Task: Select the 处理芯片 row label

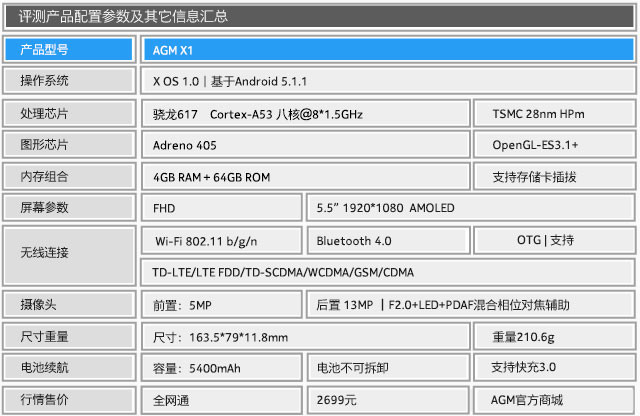Action: [68, 114]
